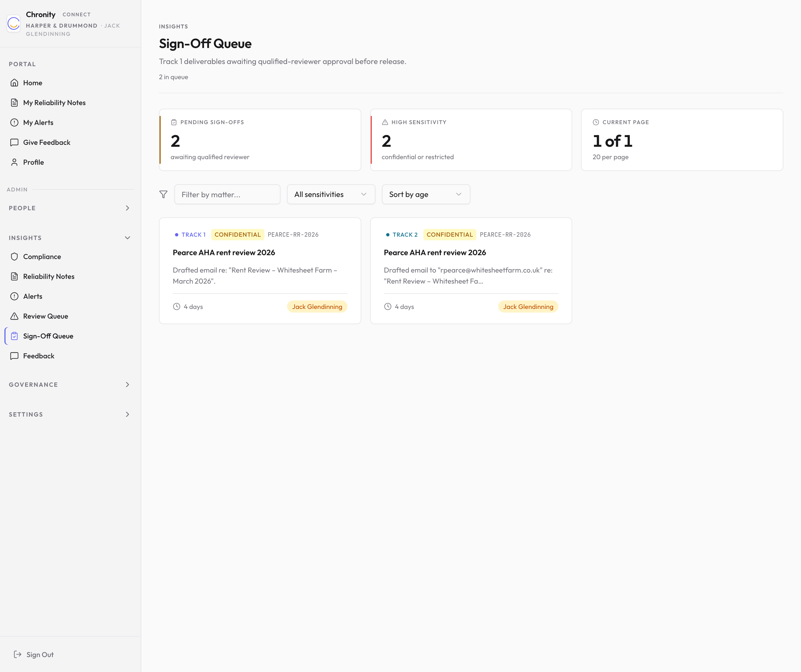Open Home via house icon
801x672 pixels.
(15, 83)
